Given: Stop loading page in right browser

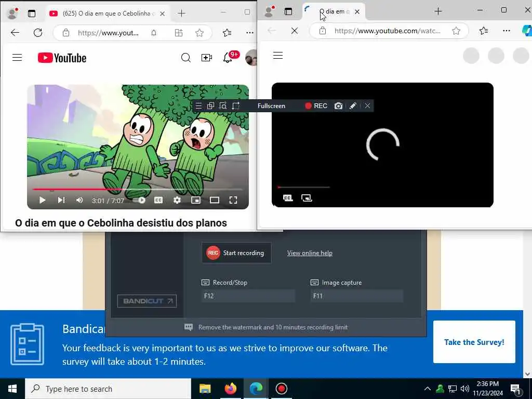Looking at the screenshot, I should (x=295, y=31).
